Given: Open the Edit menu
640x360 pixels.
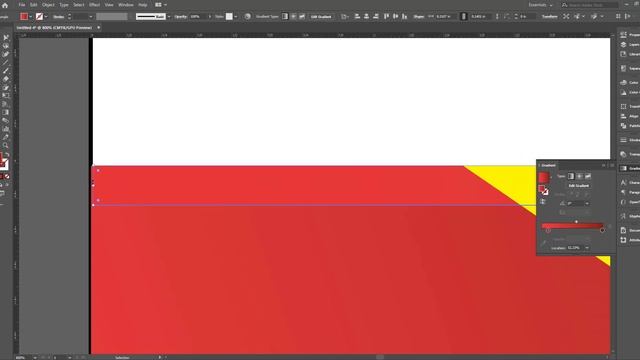Looking at the screenshot, I should click(34, 5).
